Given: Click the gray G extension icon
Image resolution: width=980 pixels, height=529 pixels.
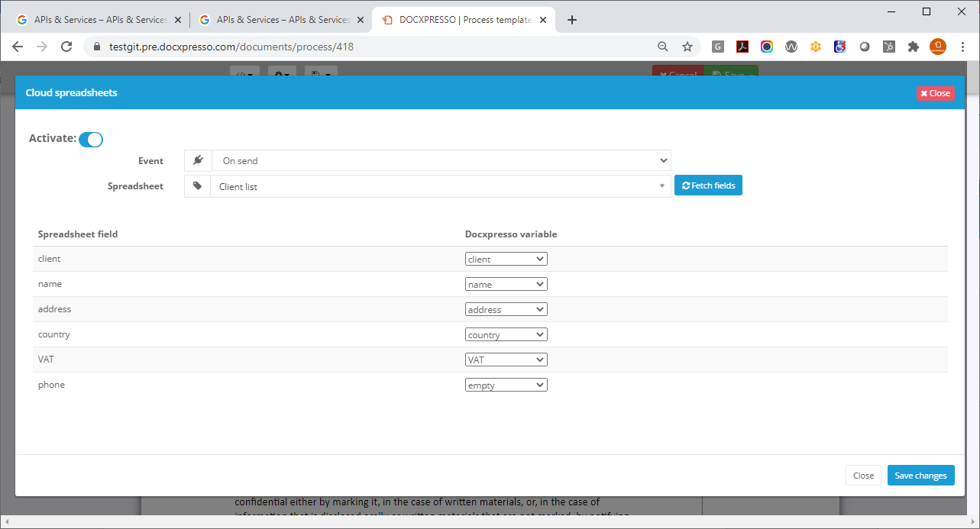Looking at the screenshot, I should pyautogui.click(x=718, y=47).
